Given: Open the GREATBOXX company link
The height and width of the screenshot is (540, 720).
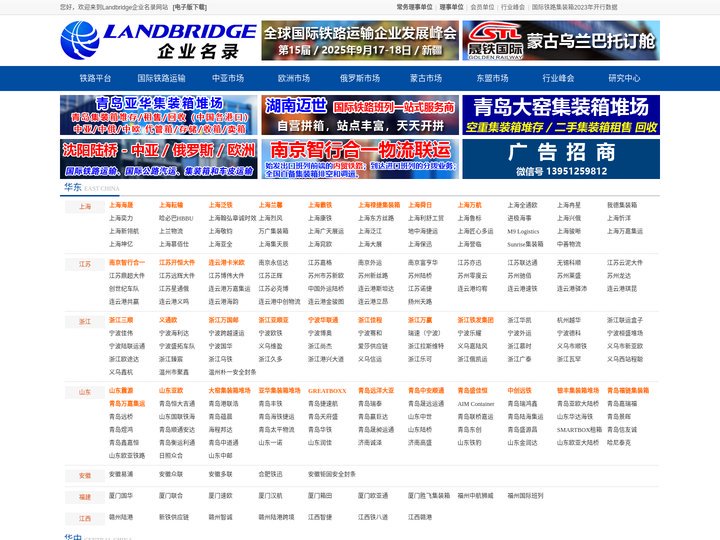Looking at the screenshot, I should [327, 391].
